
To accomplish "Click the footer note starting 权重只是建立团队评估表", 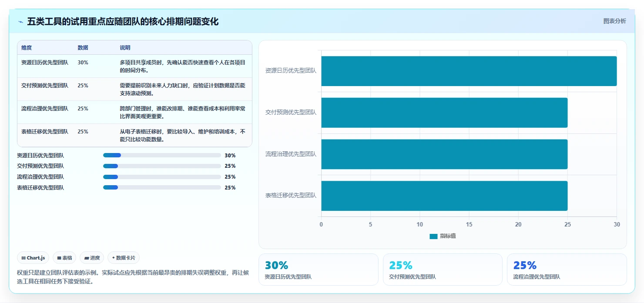I will 133,277.
